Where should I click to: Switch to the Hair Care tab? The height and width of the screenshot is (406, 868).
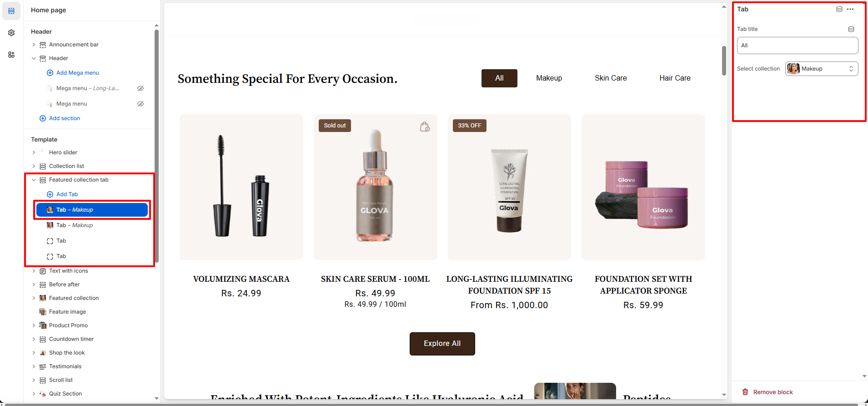[675, 78]
